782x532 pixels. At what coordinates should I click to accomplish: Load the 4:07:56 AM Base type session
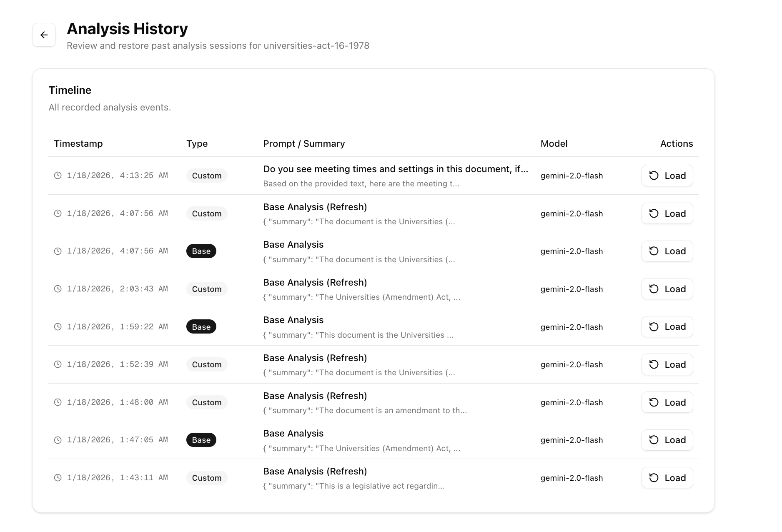point(667,251)
